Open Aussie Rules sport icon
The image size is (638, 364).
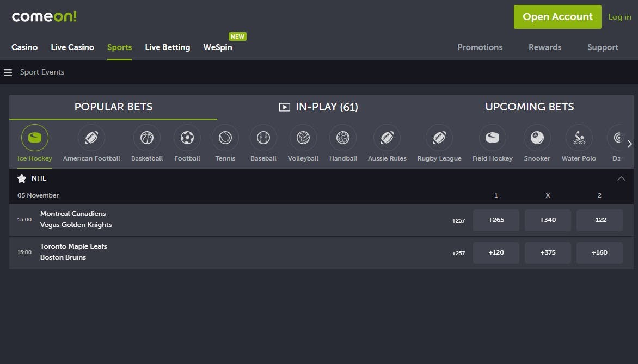pyautogui.click(x=387, y=138)
